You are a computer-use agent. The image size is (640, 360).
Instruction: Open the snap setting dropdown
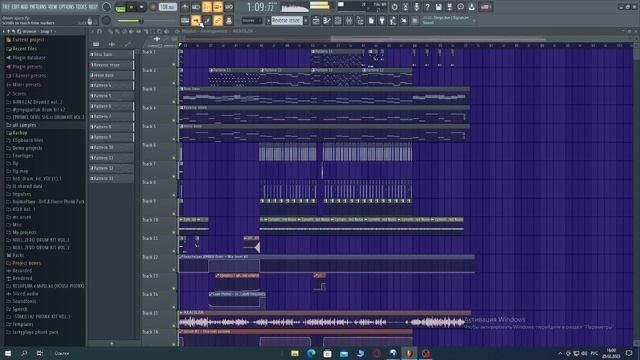251,20
